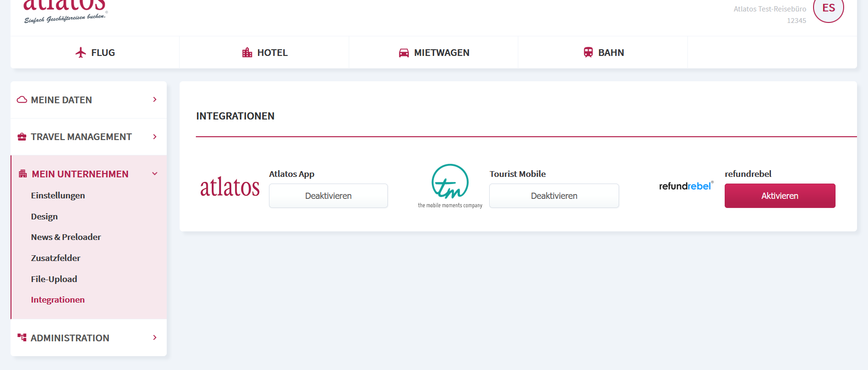Select TRAVEL MANAGEMENT in sidebar
The width and height of the screenshot is (868, 370).
click(88, 137)
